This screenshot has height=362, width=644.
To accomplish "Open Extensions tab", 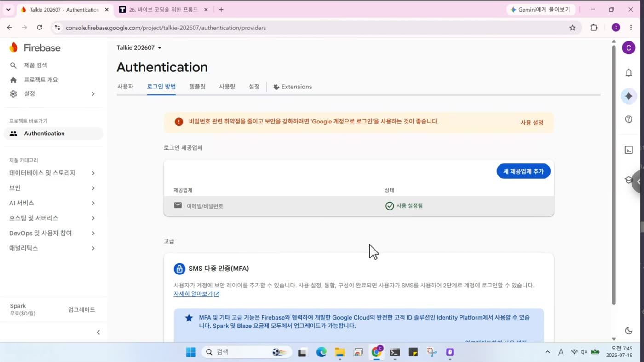I will point(293,87).
